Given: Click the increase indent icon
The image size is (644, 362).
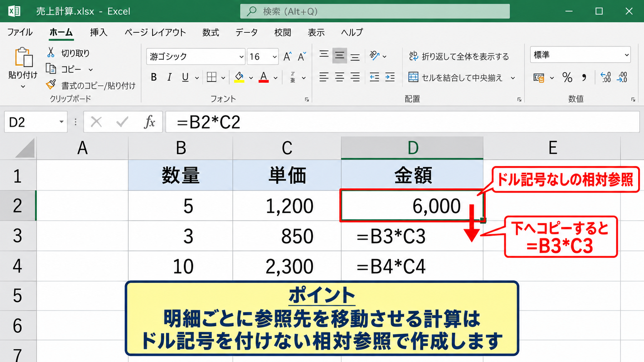Looking at the screenshot, I should click(390, 77).
